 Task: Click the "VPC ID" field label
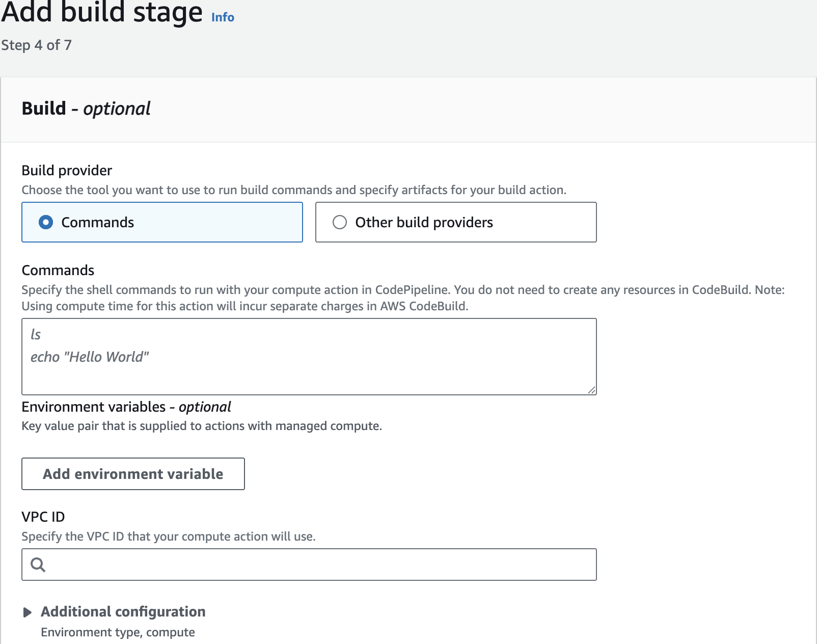(43, 517)
